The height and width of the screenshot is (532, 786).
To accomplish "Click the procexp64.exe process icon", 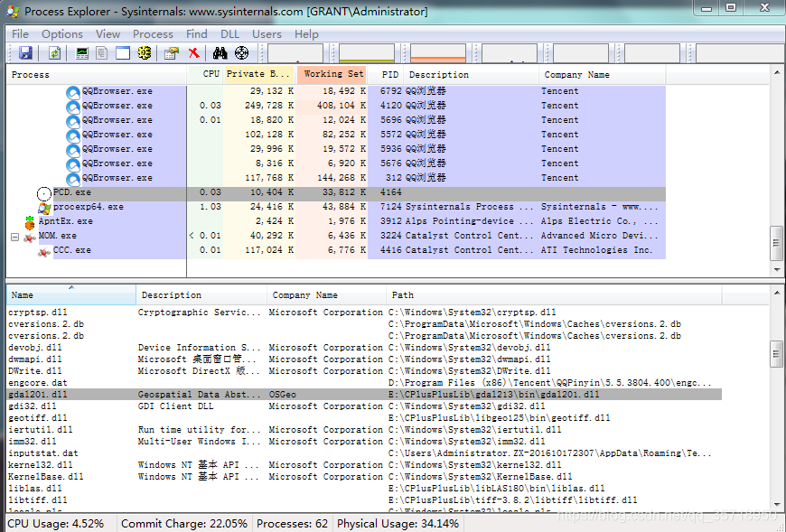I will point(44,208).
